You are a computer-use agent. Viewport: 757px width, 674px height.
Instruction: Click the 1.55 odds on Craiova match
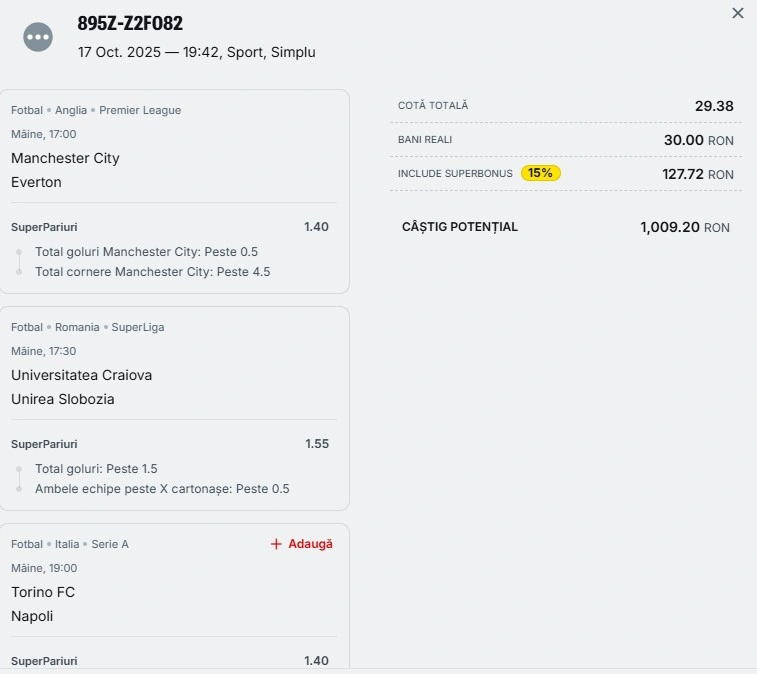pyautogui.click(x=317, y=444)
